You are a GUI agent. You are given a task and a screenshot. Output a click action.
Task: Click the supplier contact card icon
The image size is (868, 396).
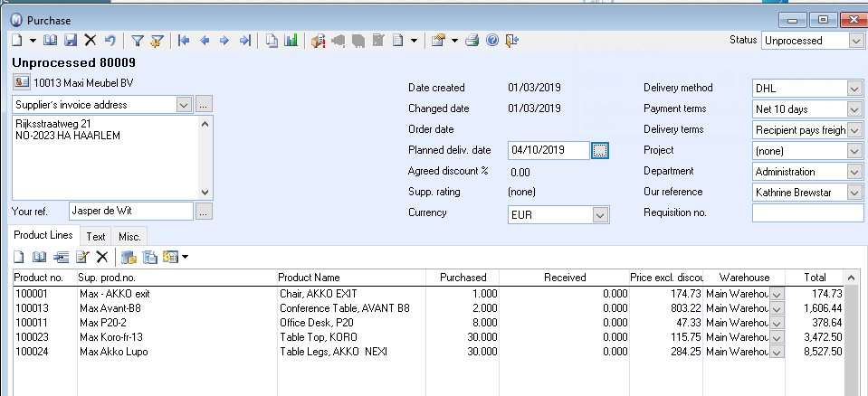[x=21, y=83]
